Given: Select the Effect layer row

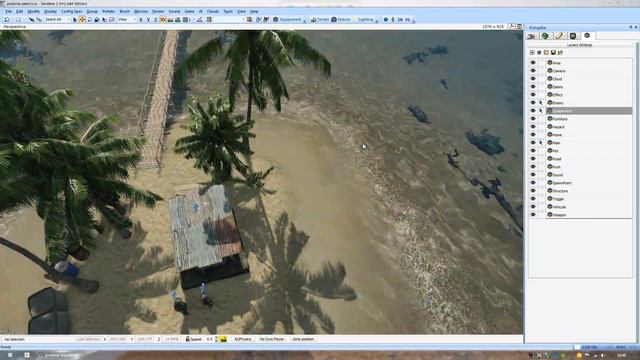Looking at the screenshot, I should pos(589,94).
